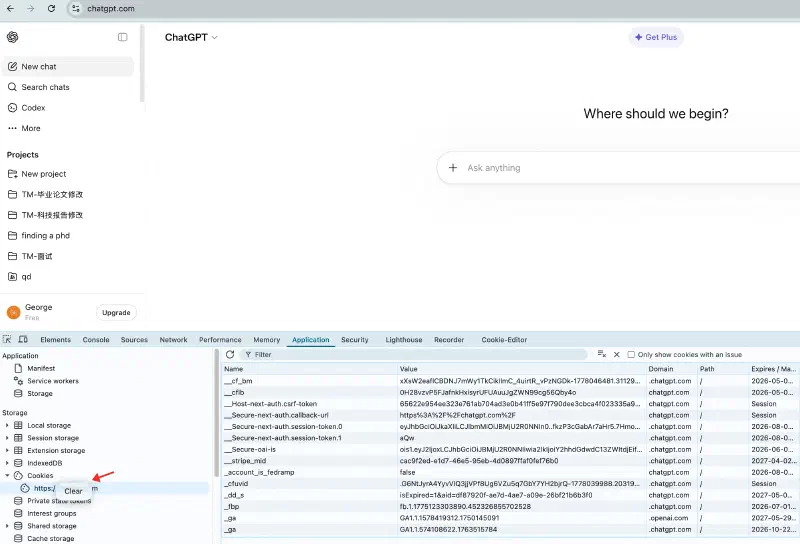
Task: Expand the Extension storage tree node
Action: pyautogui.click(x=7, y=451)
